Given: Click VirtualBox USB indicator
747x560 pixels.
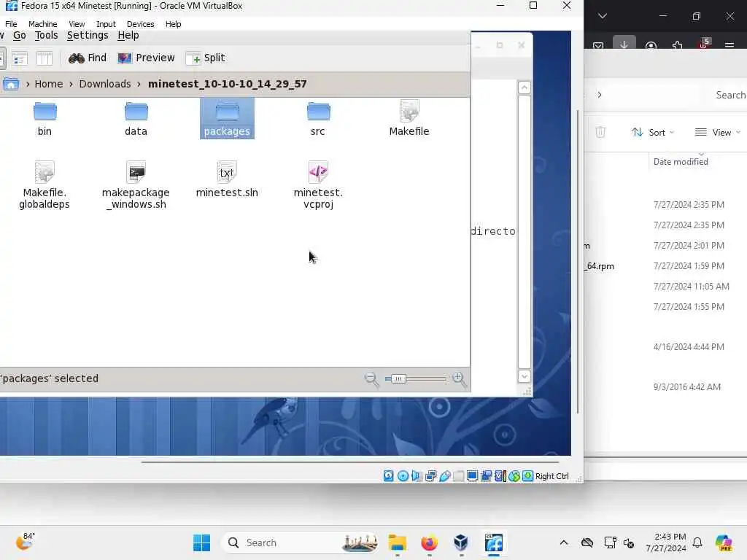Looking at the screenshot, I should 445,475.
